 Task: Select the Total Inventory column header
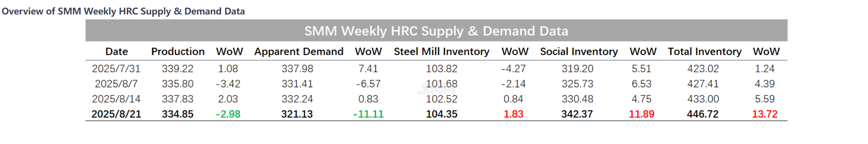click(704, 52)
